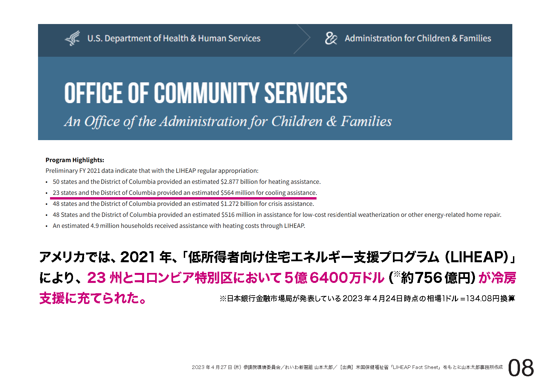Viewport: 550px width, 392px height.
Task: Click the $2.877 billion heating assistance bullet
Action: pos(186,182)
